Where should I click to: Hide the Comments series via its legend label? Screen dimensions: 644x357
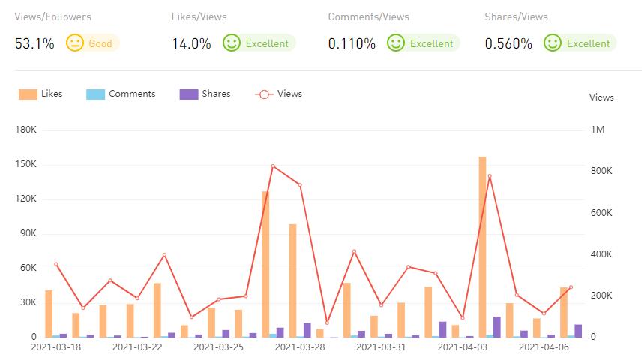click(132, 94)
